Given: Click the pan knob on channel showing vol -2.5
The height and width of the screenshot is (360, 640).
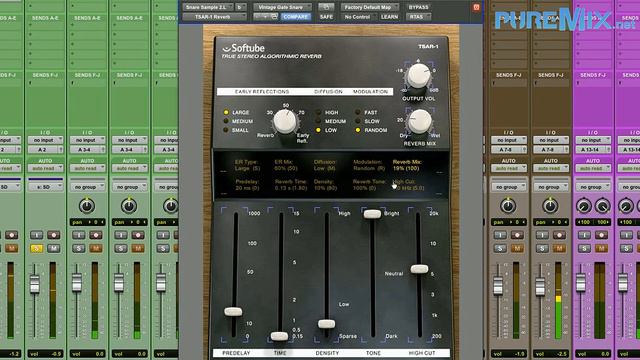Looking at the screenshot, I should click(550, 206).
